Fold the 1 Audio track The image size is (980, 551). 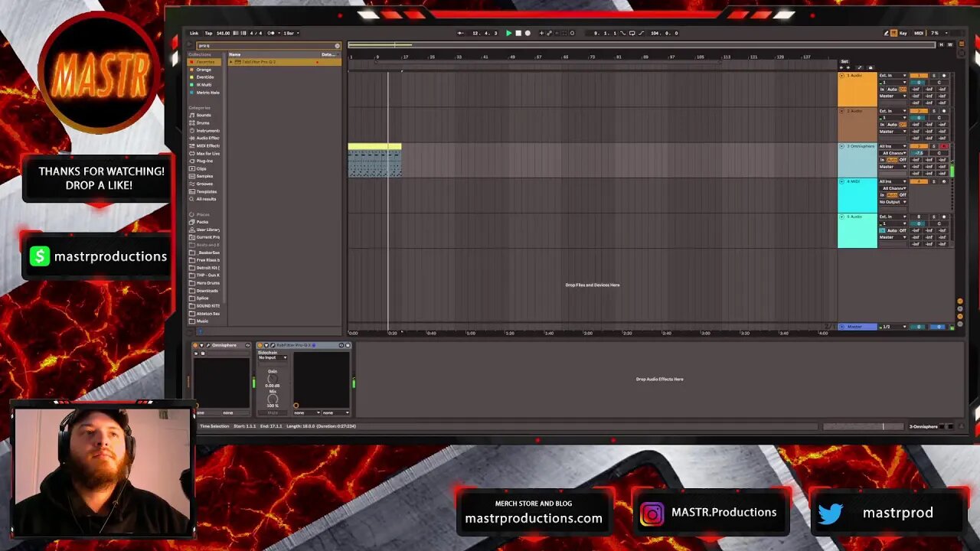(x=841, y=76)
